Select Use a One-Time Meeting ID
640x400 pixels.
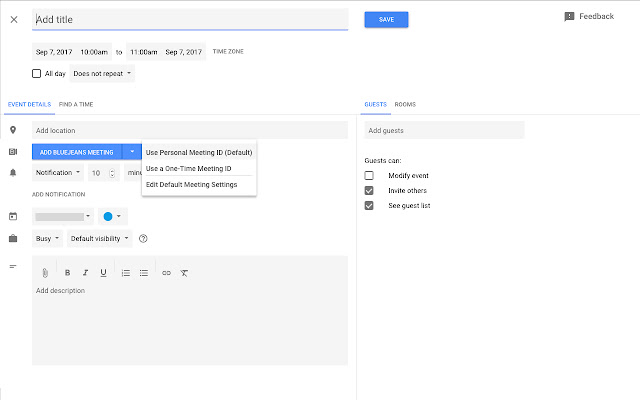click(x=188, y=168)
